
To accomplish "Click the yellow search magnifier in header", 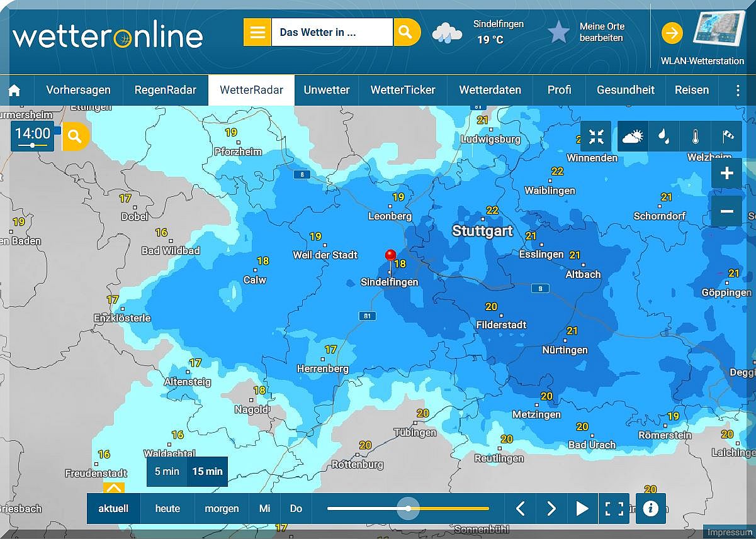I will click(407, 32).
